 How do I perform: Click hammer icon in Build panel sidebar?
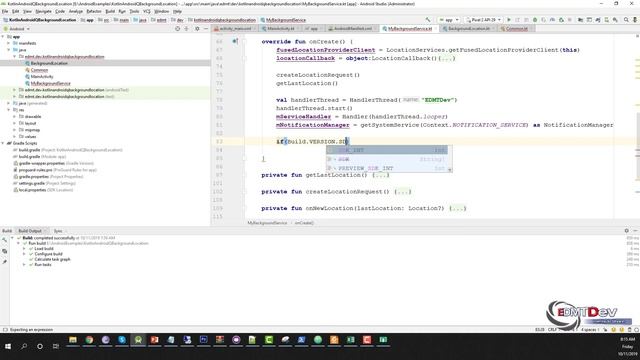[x=4, y=240]
